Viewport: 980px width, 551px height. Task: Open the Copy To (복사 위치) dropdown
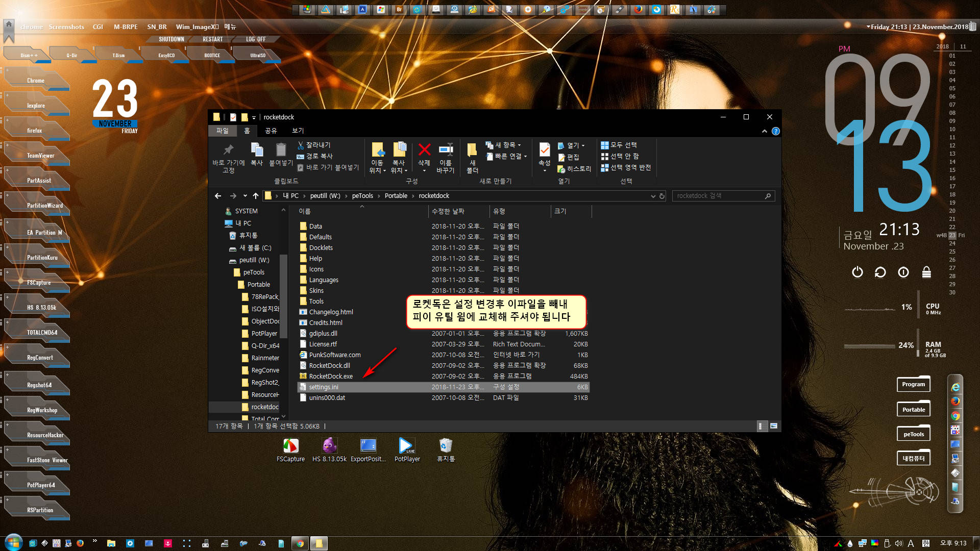(399, 166)
